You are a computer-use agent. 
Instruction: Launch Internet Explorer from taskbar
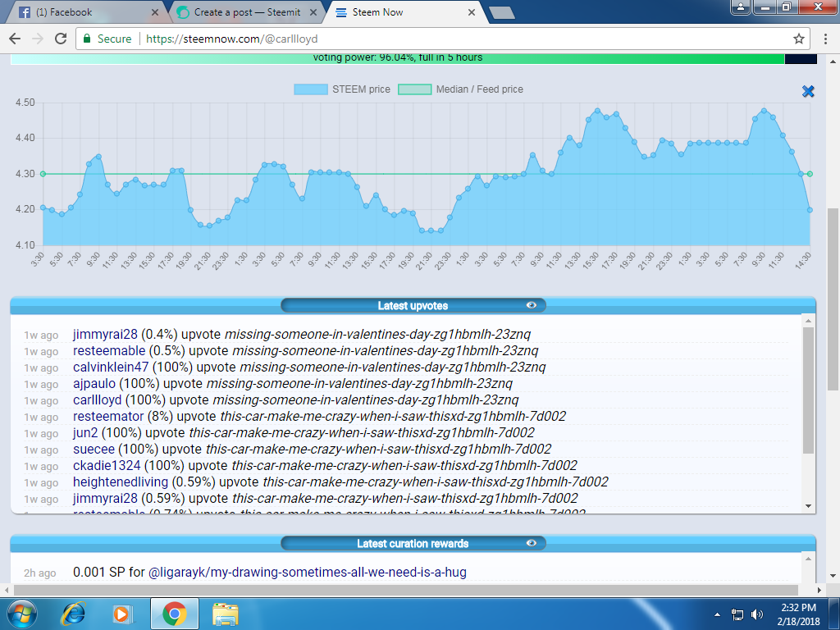click(73, 614)
